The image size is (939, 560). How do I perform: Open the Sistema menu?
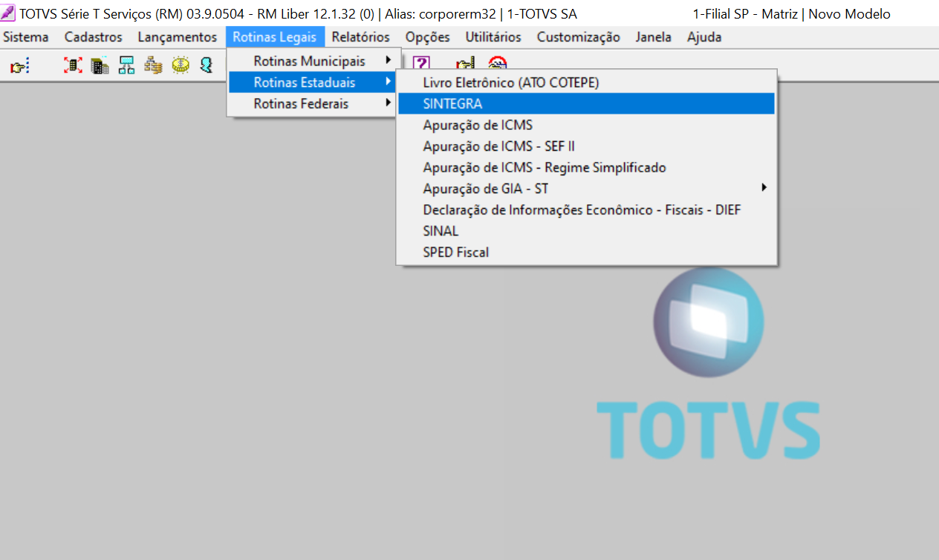[26, 37]
